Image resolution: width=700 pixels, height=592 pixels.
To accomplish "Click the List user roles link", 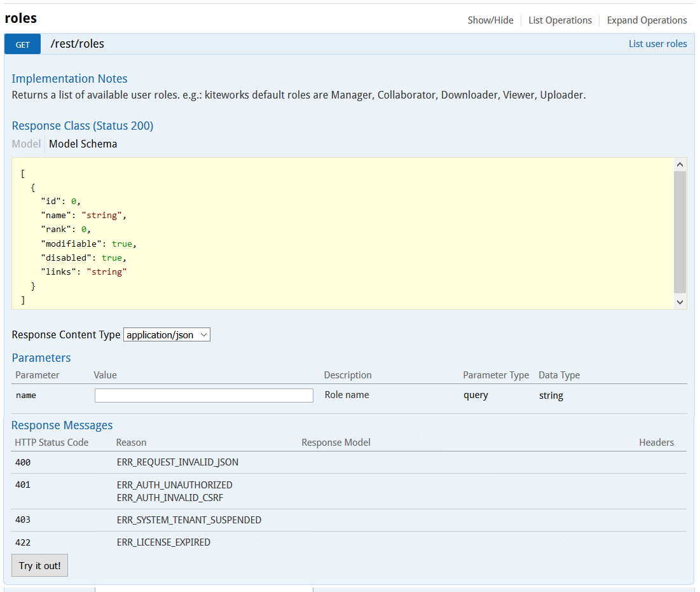I will tap(657, 44).
